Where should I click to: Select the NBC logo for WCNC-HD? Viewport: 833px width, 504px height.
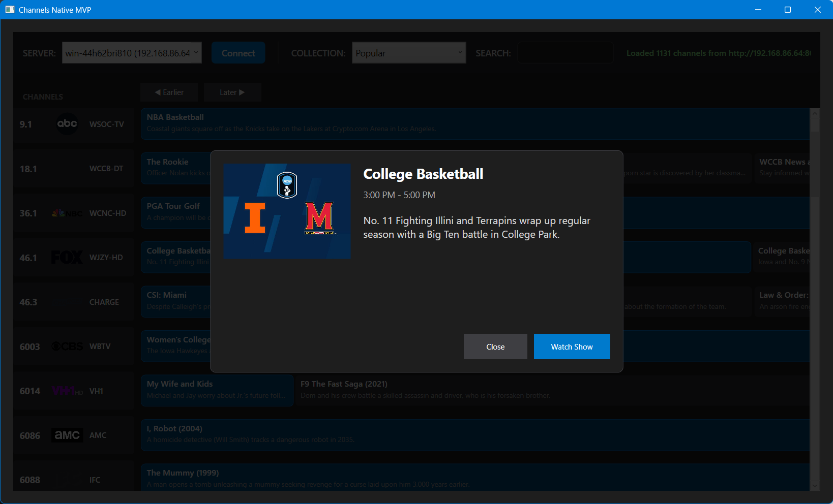pos(67,213)
